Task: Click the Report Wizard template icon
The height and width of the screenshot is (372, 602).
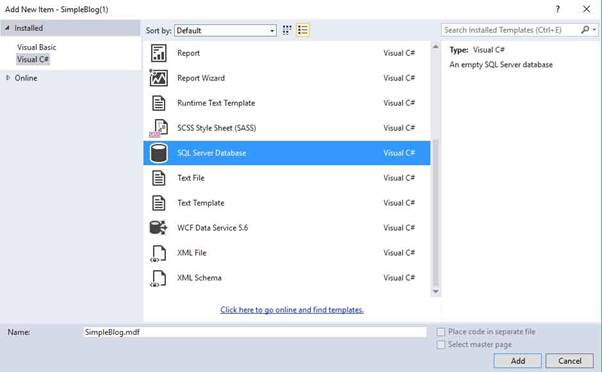Action: tap(159, 78)
